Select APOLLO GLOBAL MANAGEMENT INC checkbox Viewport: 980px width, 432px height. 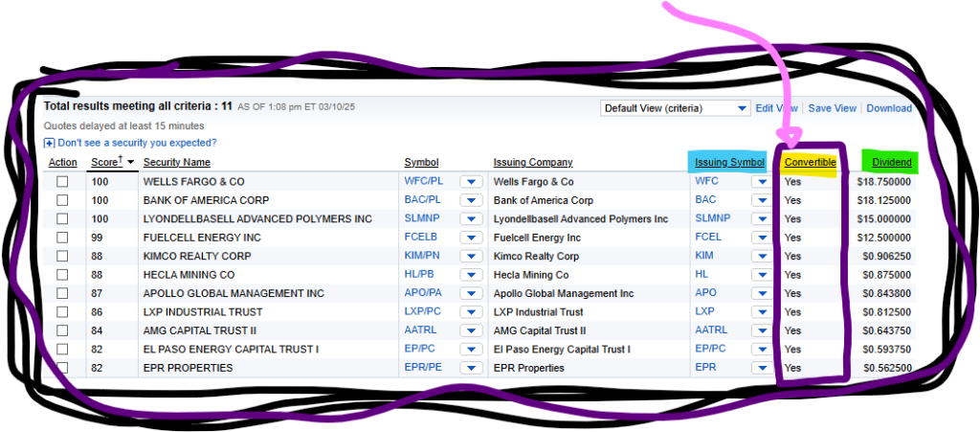click(62, 293)
